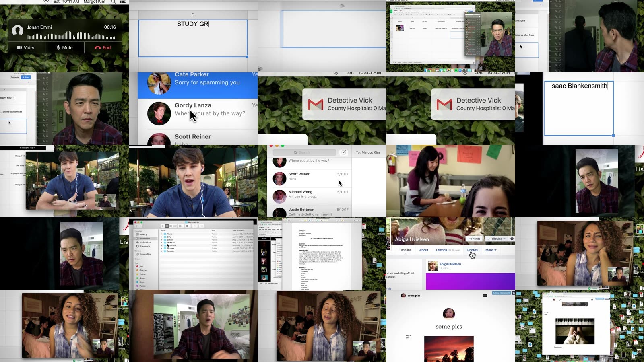Screen dimensions: 644x362
Task: Open the Finder action gear menu
Action: click(x=188, y=226)
